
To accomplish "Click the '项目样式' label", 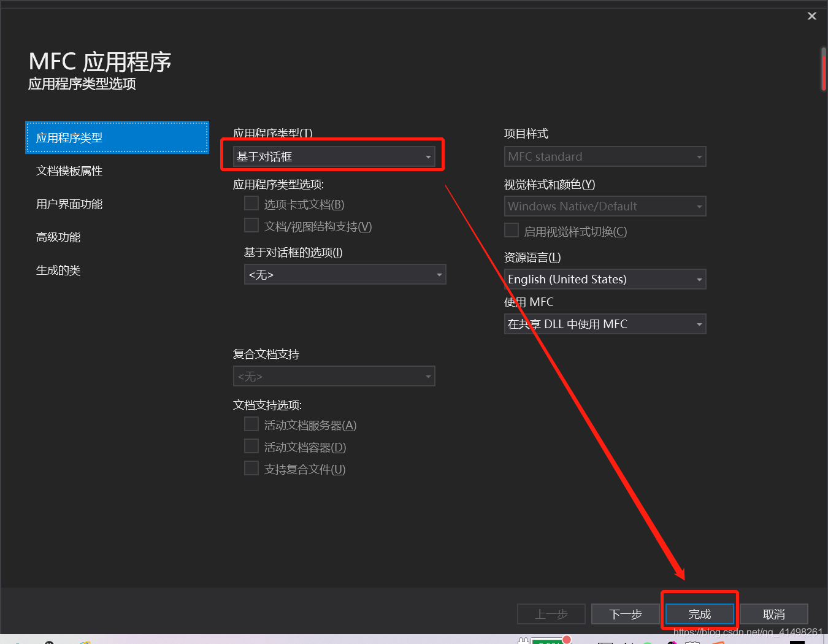I will coord(526,134).
